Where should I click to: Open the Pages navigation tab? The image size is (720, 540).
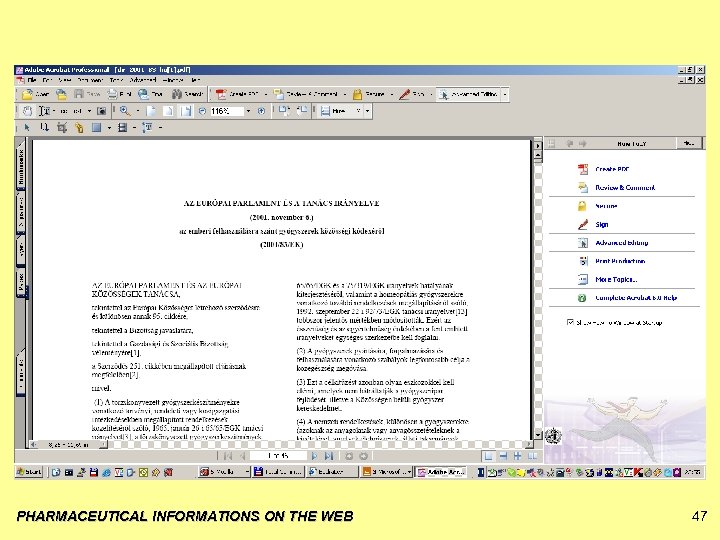21,282
